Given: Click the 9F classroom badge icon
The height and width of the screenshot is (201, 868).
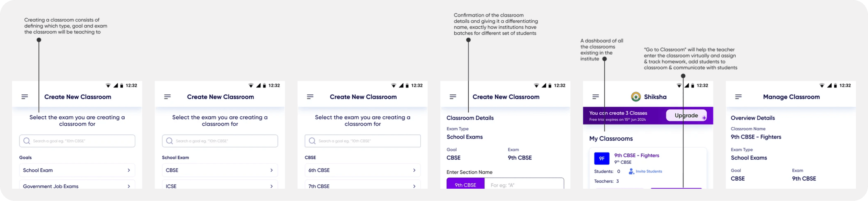Looking at the screenshot, I should pyautogui.click(x=602, y=159).
